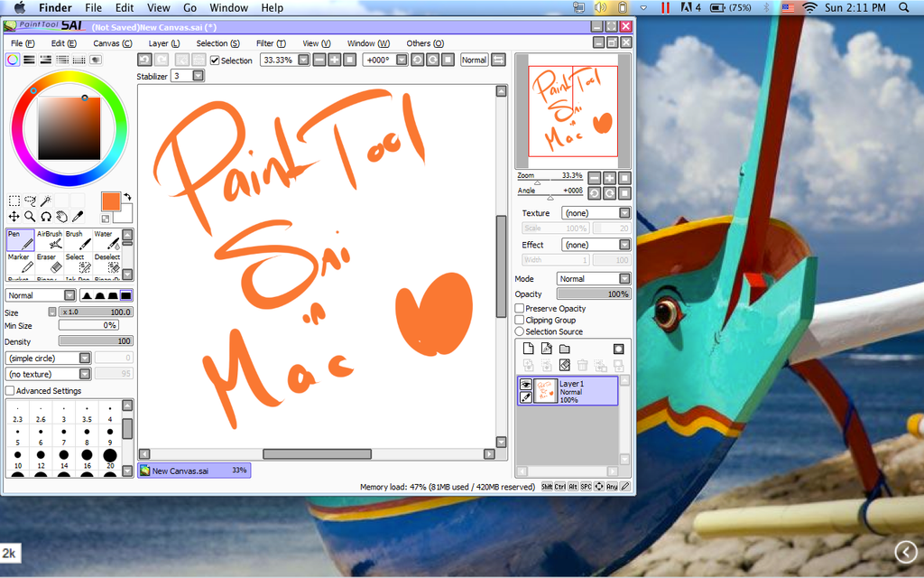
Task: Open the Layer menu
Action: 164,43
